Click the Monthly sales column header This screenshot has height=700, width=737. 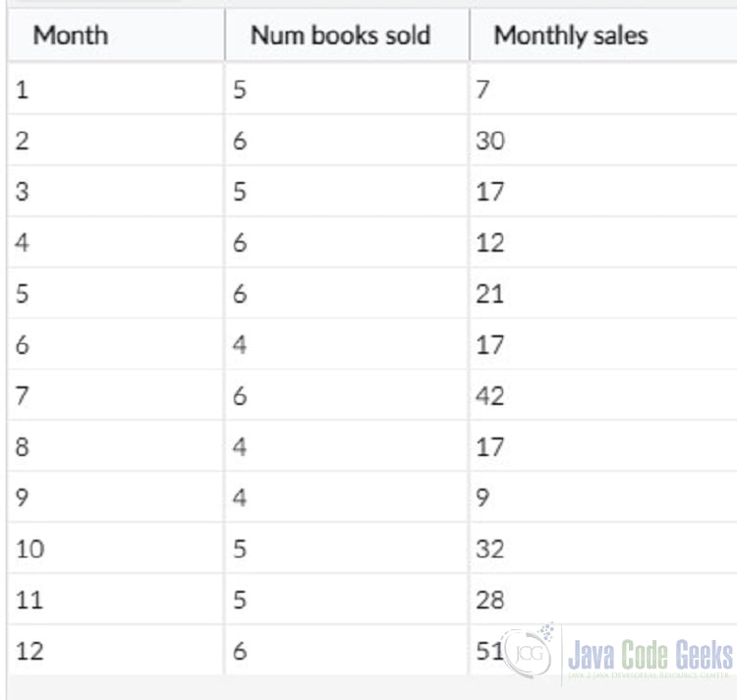click(603, 35)
